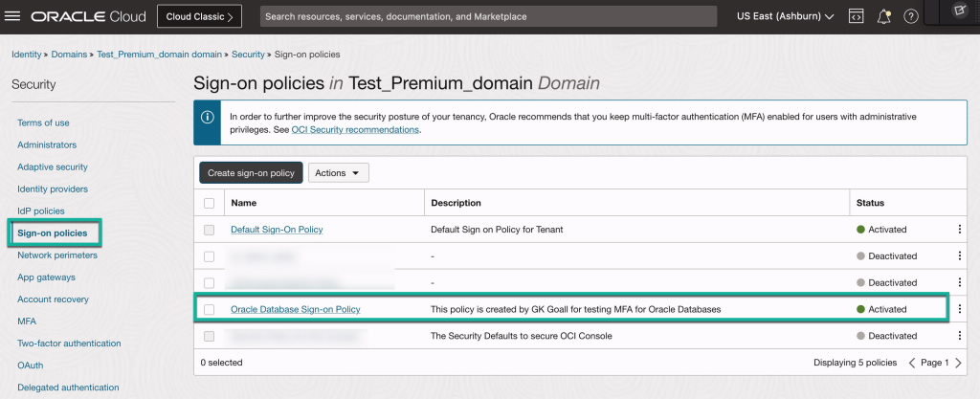Open the hamburger navigation menu
The width and height of the screenshot is (980, 399).
tap(13, 16)
